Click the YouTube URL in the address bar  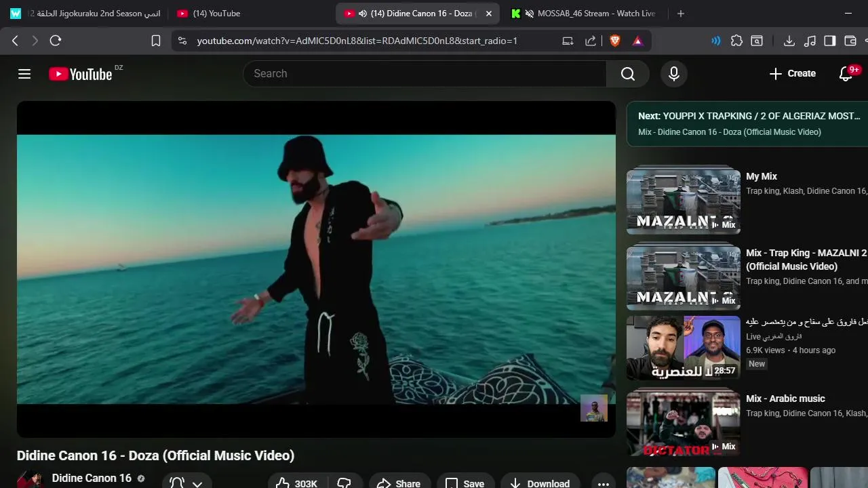(x=357, y=41)
